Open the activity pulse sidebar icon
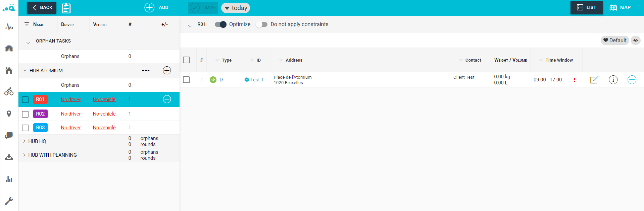 (9, 27)
